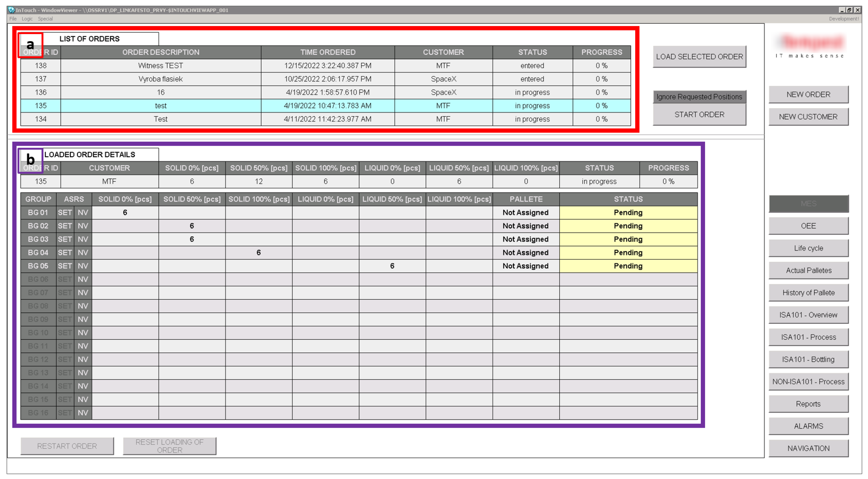The height and width of the screenshot is (479, 868).
Task: Click NEW CUSTOMER button
Action: point(808,117)
